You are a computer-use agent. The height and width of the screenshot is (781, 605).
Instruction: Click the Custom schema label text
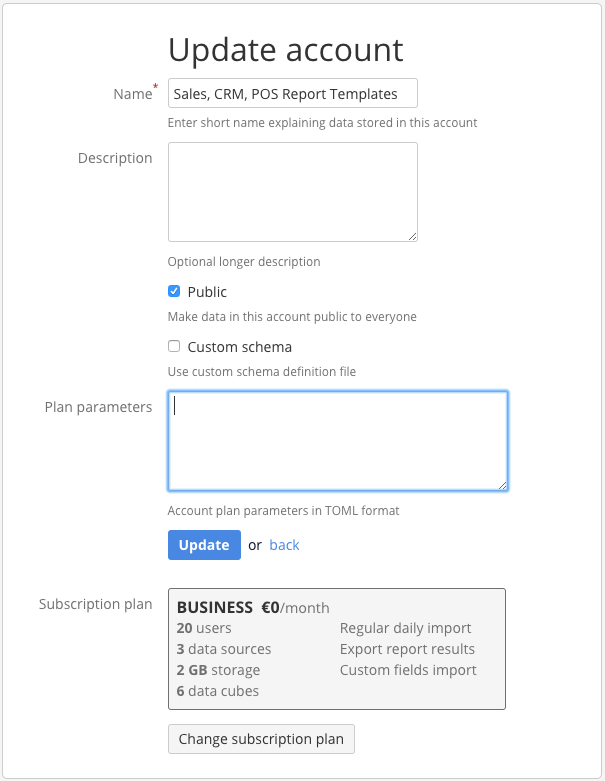point(240,347)
